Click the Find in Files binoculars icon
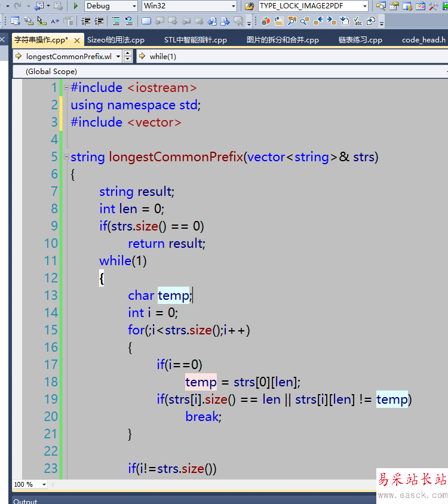The width and height of the screenshot is (448, 504). pos(249,6)
